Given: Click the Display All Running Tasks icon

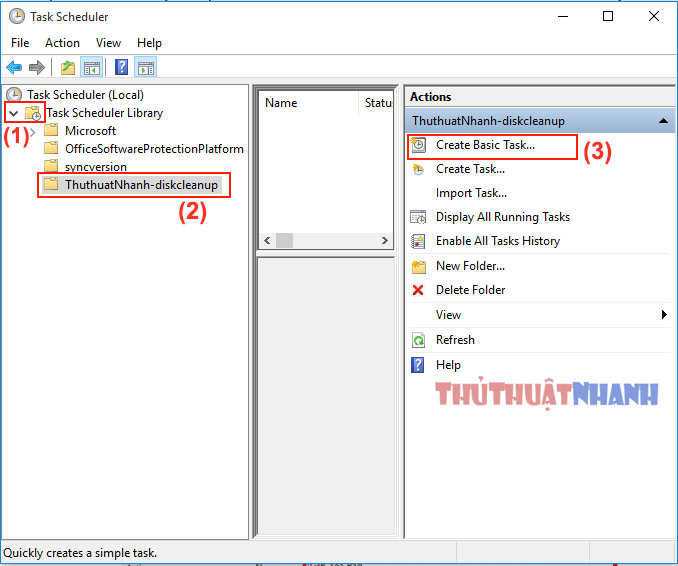Looking at the screenshot, I should click(418, 217).
